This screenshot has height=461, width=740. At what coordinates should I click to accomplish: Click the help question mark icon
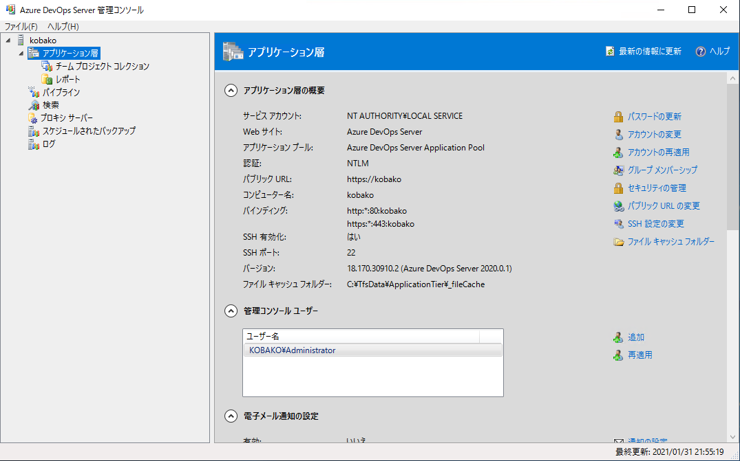700,51
